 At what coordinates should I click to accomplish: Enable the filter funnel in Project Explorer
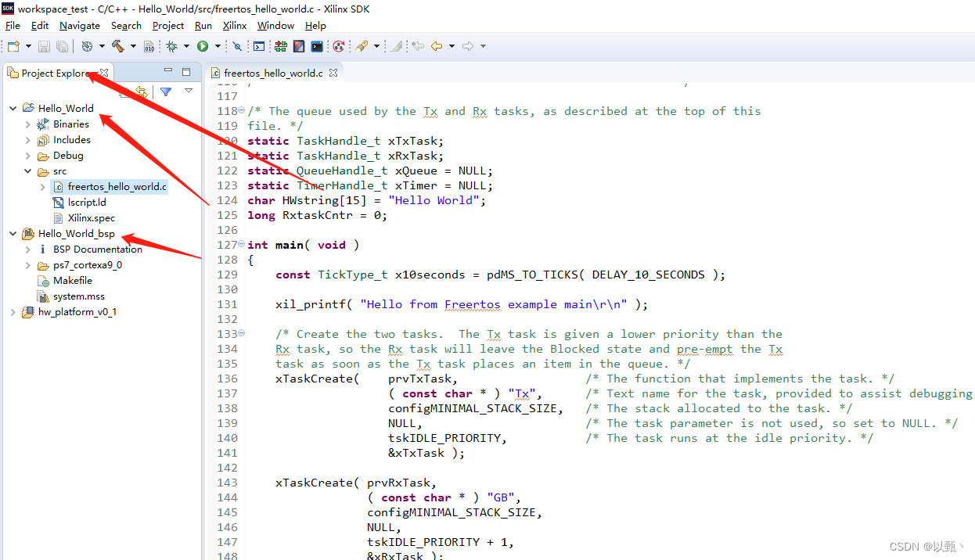tap(166, 92)
